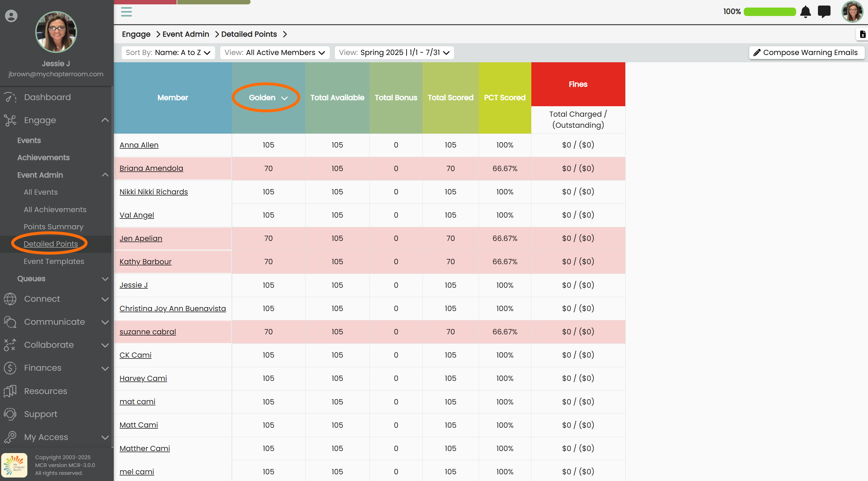This screenshot has height=481, width=868.
Task: Click the hamburger menu icon
Action: click(x=126, y=12)
